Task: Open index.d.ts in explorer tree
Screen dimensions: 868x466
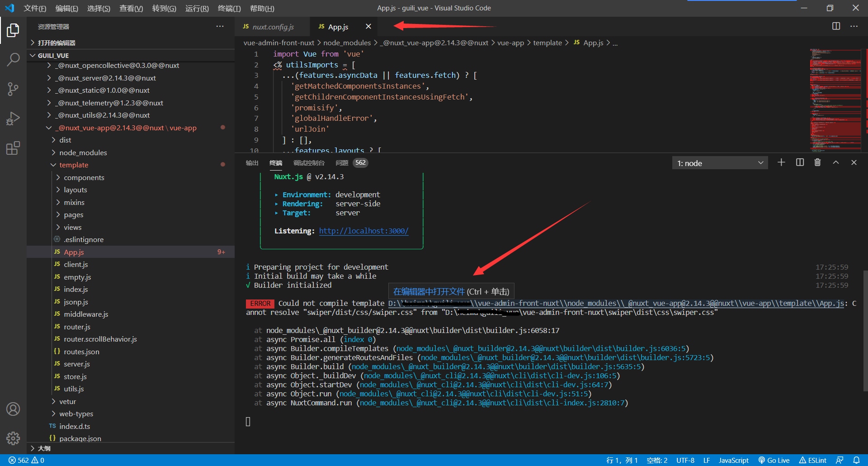Action: coord(131,426)
